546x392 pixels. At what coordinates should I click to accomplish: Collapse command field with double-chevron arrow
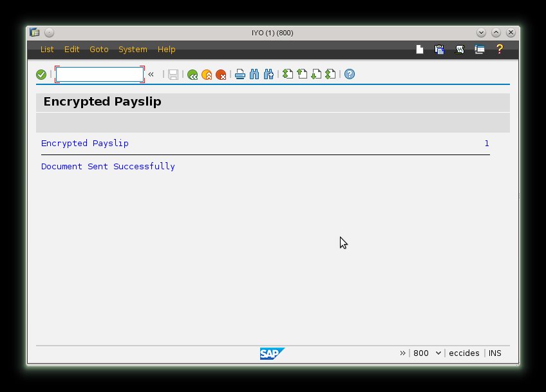[151, 75]
